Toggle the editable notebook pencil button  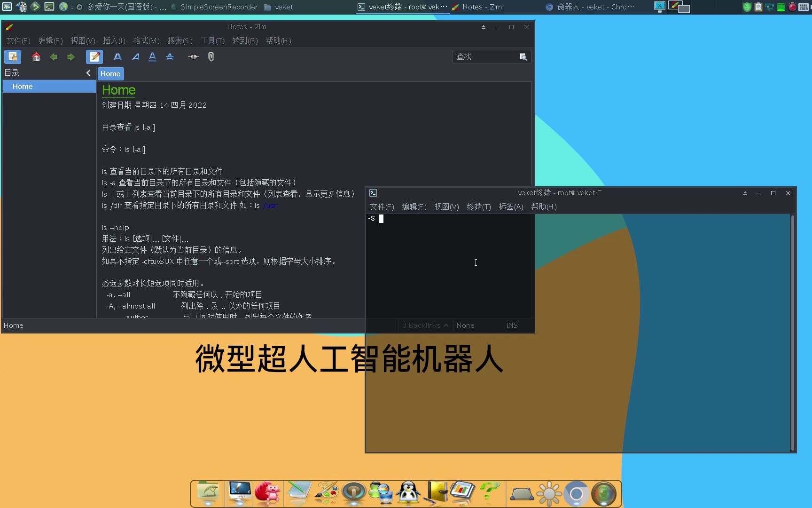pos(94,57)
